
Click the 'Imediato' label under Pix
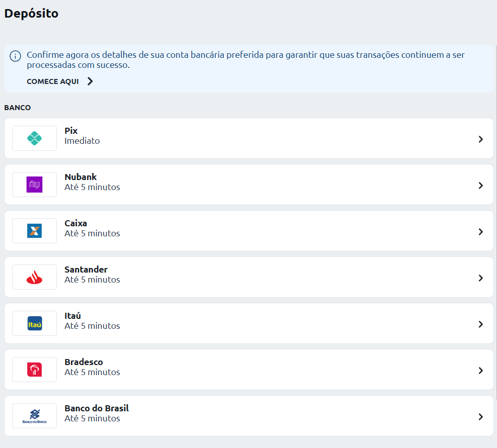[x=82, y=141]
